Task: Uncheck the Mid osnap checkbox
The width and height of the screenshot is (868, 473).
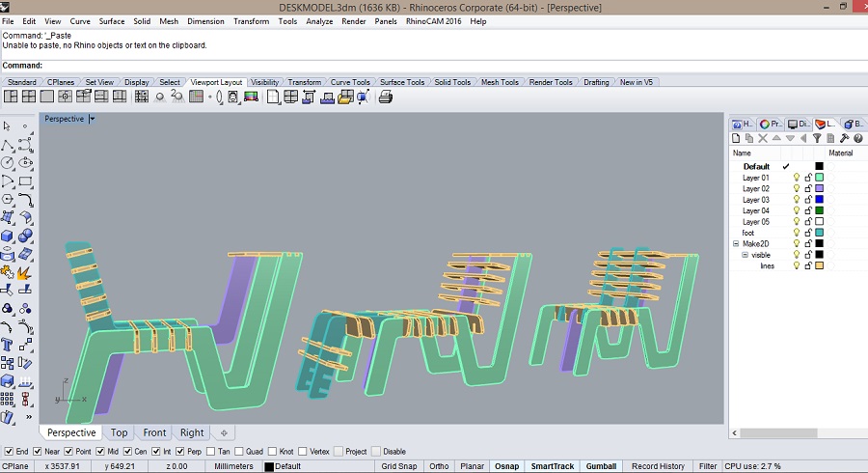Action: pos(100,452)
